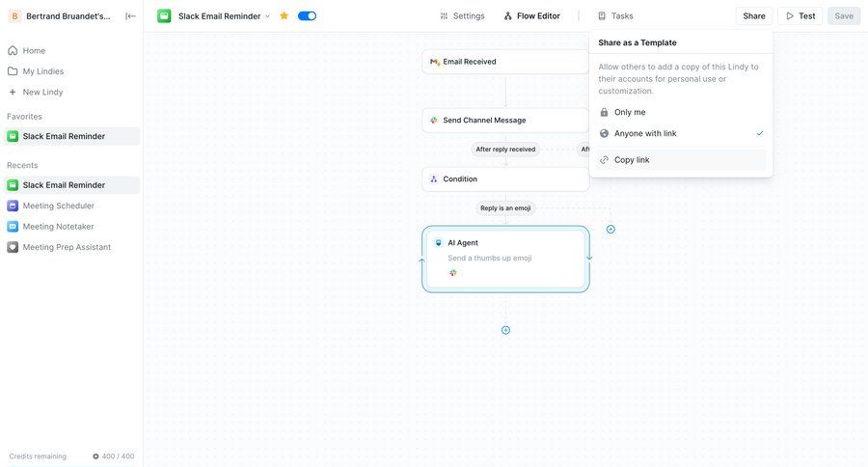The width and height of the screenshot is (868, 467).
Task: Switch to the Settings tab
Action: 462,16
